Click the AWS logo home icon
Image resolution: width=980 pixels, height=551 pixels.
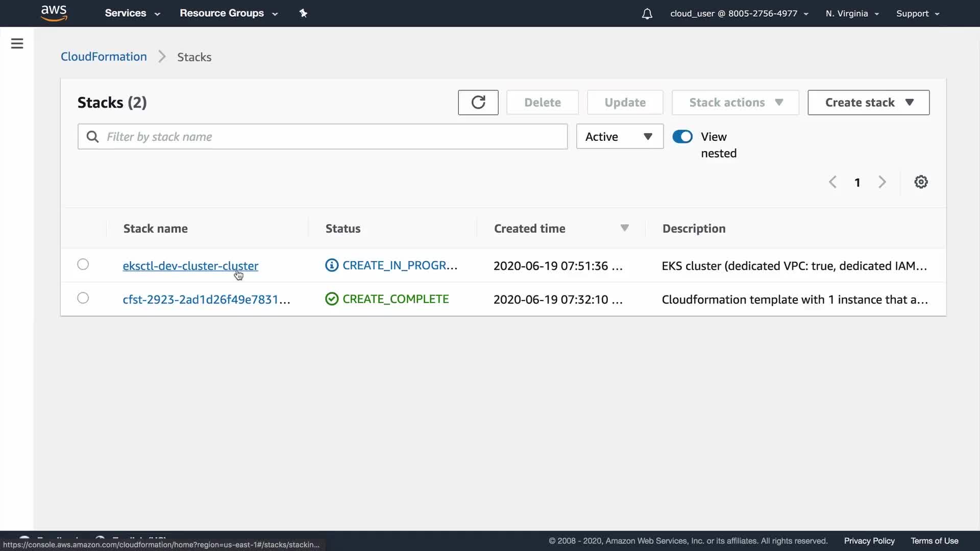click(54, 13)
